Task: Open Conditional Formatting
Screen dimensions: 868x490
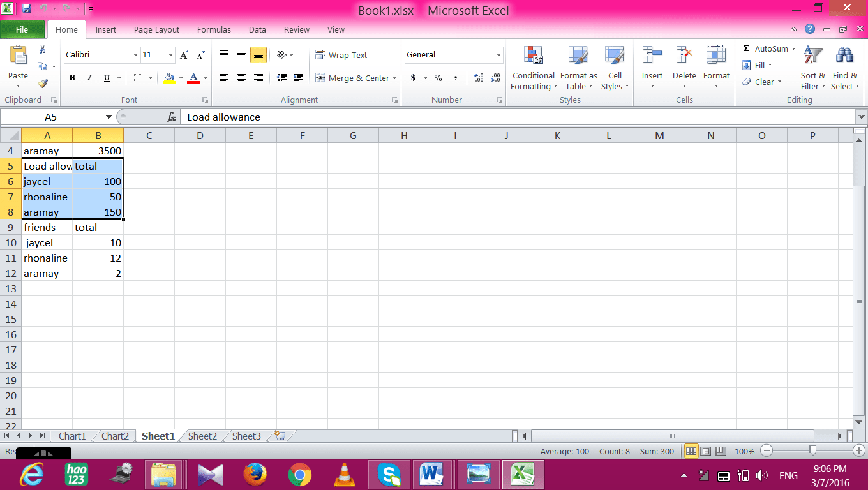Action: coord(534,68)
